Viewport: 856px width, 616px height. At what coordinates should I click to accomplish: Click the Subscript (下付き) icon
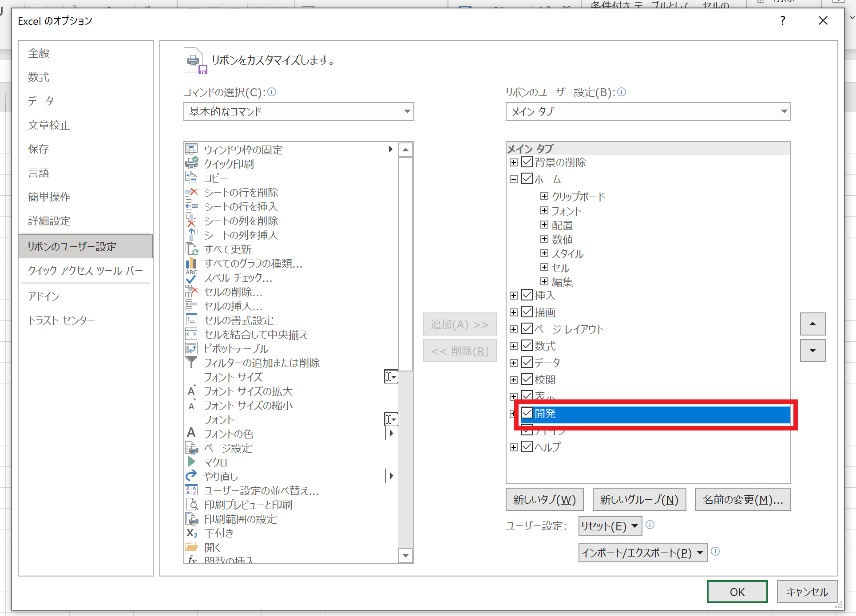[191, 533]
